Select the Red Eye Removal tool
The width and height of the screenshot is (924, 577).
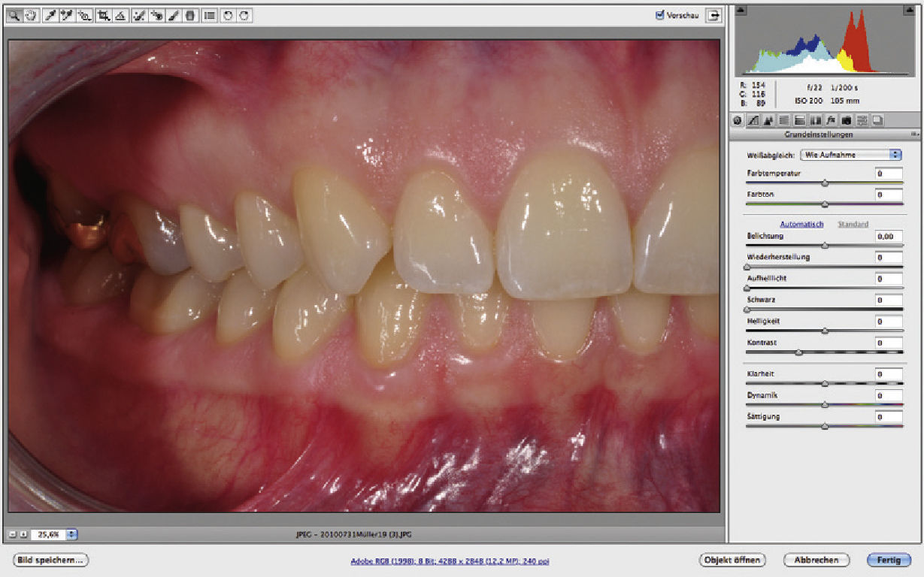[x=156, y=15]
